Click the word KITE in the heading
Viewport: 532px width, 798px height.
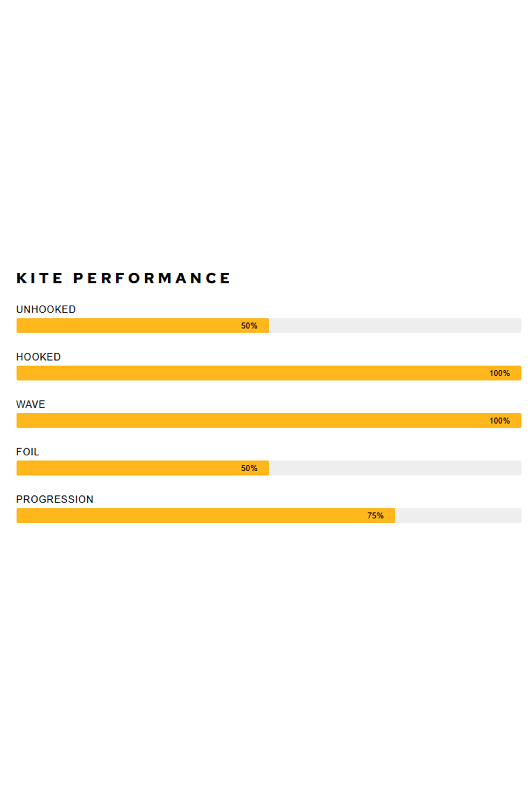coord(39,278)
